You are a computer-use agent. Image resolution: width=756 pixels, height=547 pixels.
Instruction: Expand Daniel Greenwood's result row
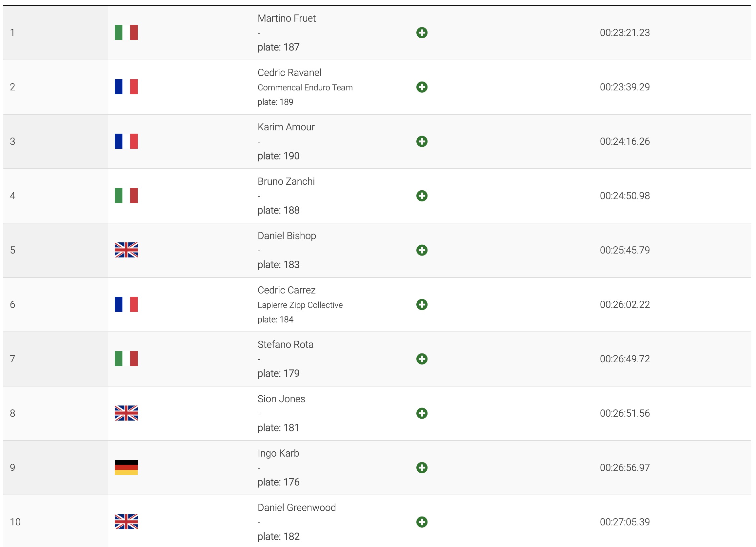click(x=422, y=522)
